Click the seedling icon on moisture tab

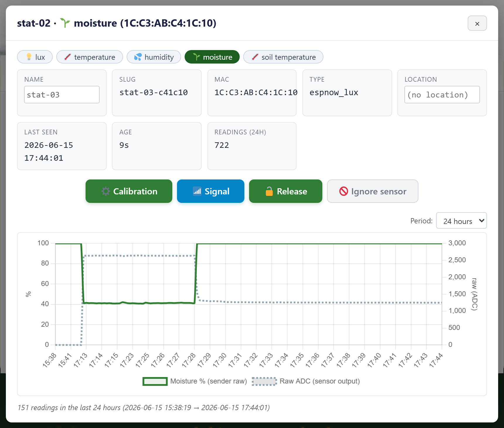tap(196, 57)
